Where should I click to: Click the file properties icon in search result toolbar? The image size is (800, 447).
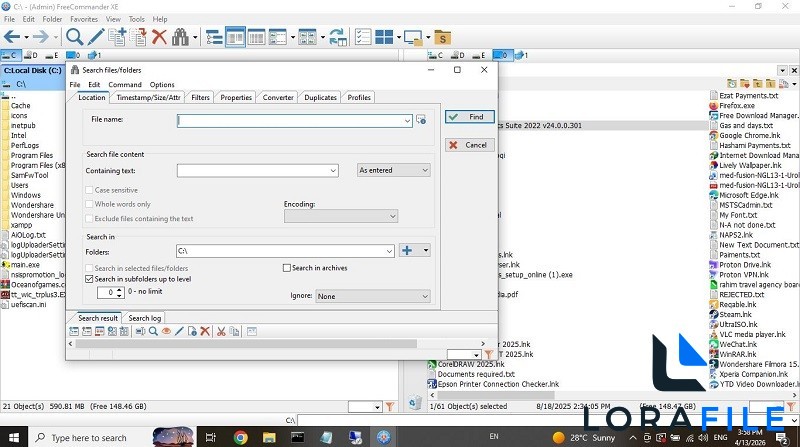coord(192,332)
